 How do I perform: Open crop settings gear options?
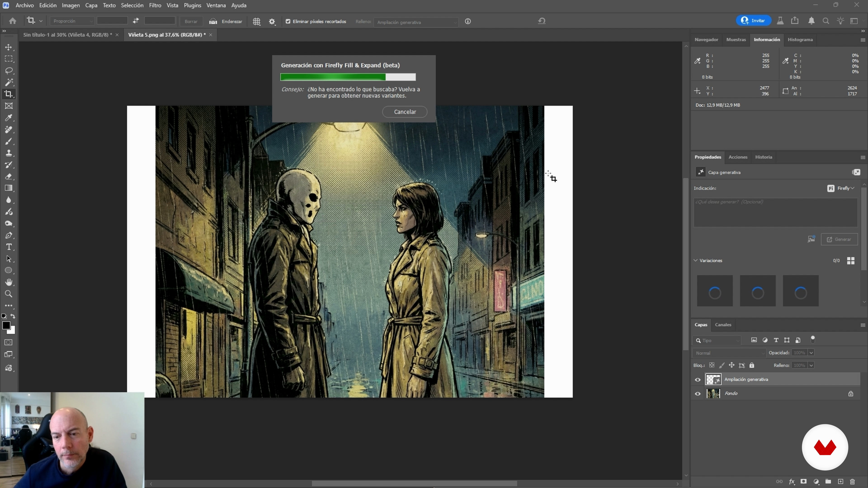pyautogui.click(x=272, y=21)
